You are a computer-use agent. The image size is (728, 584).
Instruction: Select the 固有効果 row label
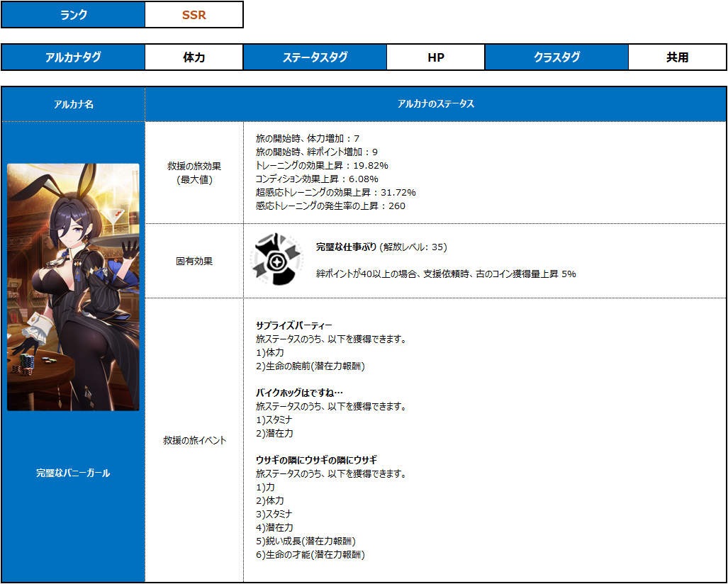coord(194,261)
